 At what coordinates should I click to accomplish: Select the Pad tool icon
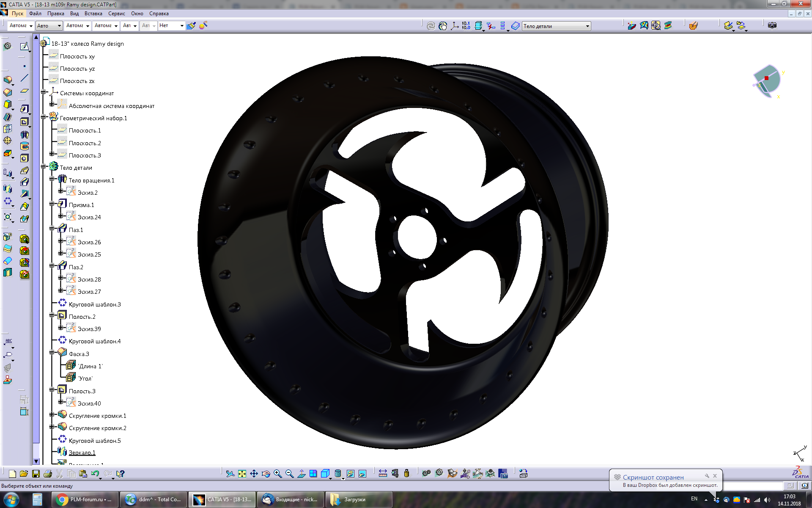pyautogui.click(x=25, y=109)
